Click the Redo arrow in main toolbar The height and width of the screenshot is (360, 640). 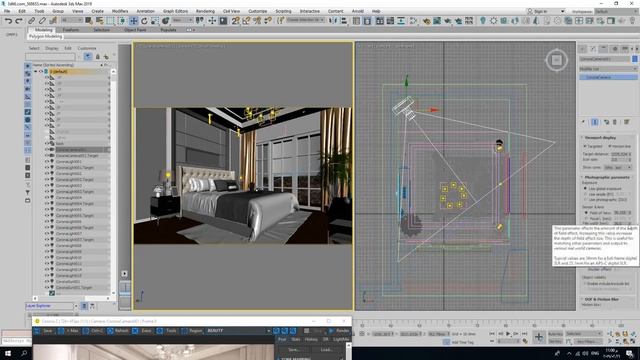pyautogui.click(x=18, y=20)
